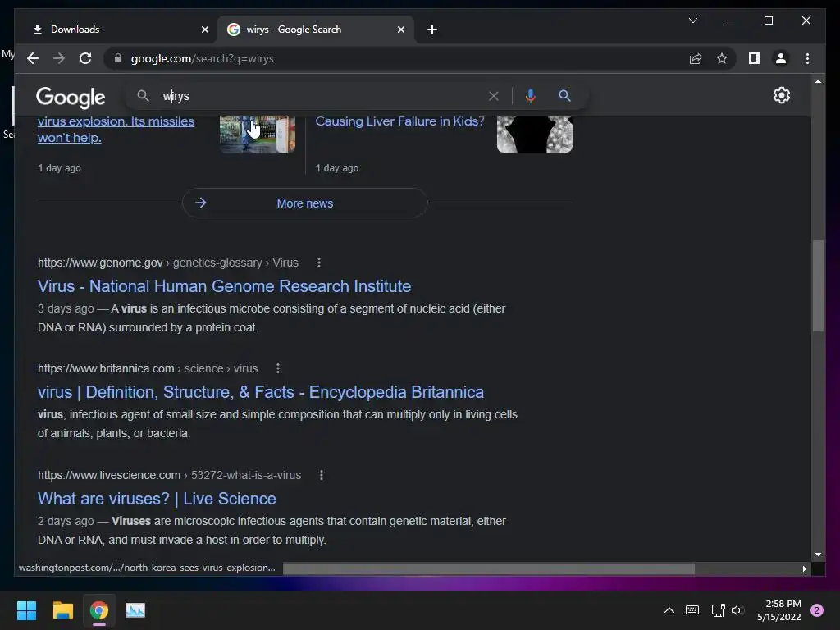
Task: Click the horizontal scrollbar thumb
Action: 489,568
